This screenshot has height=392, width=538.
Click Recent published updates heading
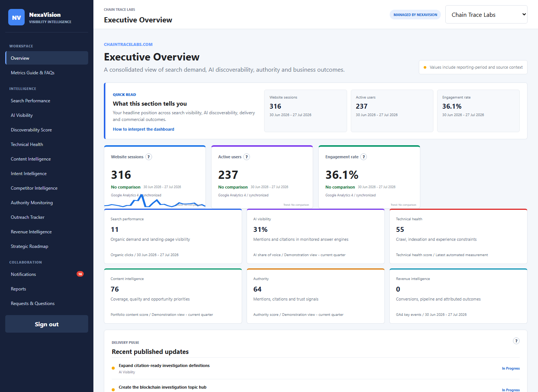(x=150, y=352)
